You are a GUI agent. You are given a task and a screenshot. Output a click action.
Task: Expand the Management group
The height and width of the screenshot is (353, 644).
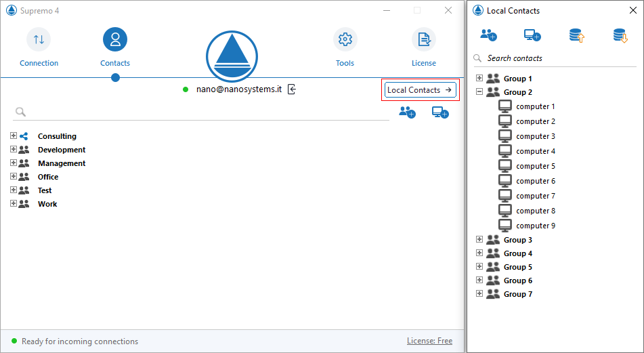click(13, 163)
